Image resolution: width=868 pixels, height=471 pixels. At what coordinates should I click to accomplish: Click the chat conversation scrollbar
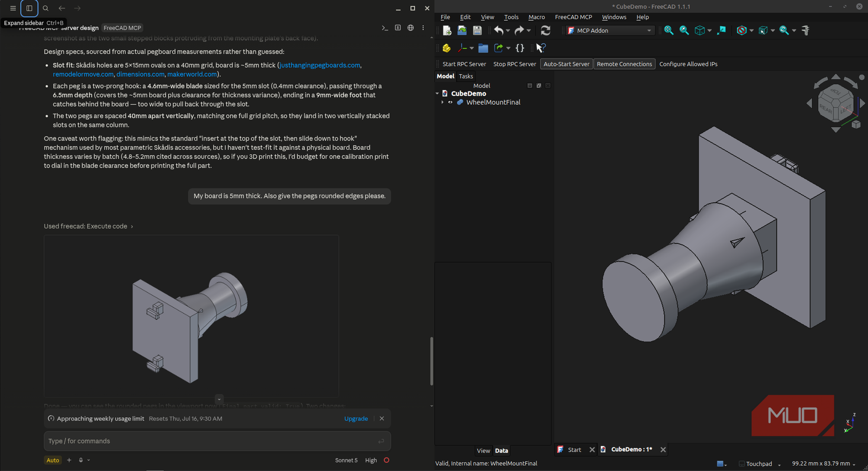[431, 361]
